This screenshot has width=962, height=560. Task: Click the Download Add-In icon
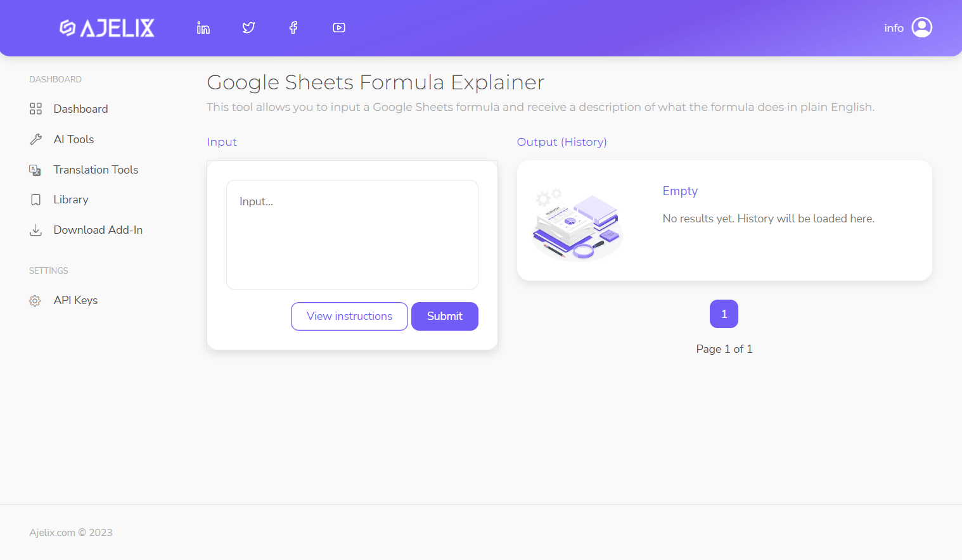pos(35,229)
